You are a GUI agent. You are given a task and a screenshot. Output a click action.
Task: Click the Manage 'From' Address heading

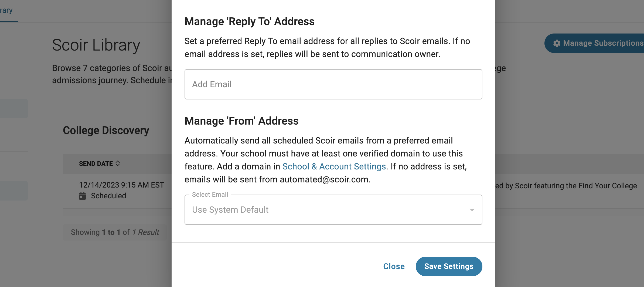(241, 121)
